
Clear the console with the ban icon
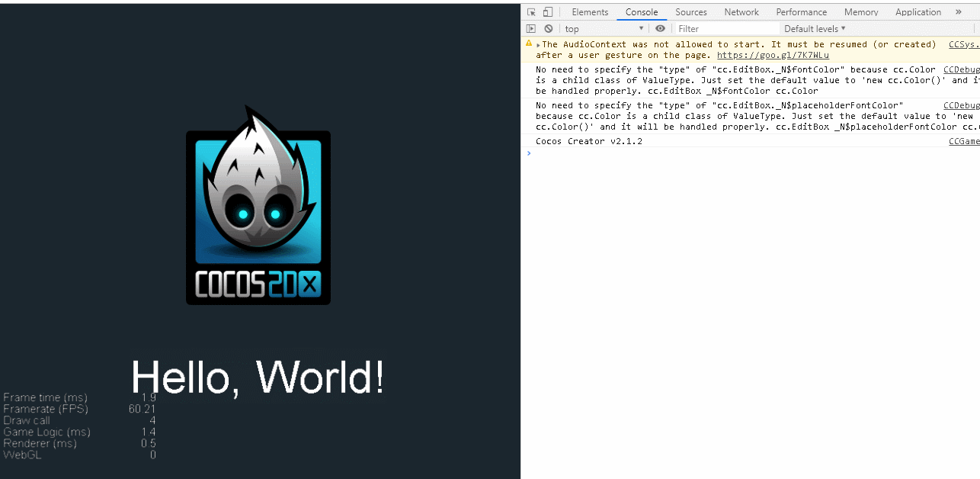[x=548, y=28]
